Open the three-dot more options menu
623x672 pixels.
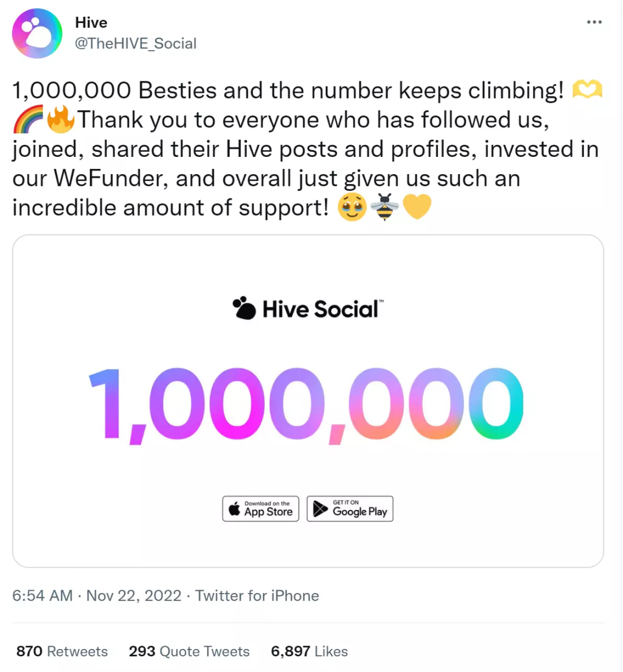tap(594, 22)
